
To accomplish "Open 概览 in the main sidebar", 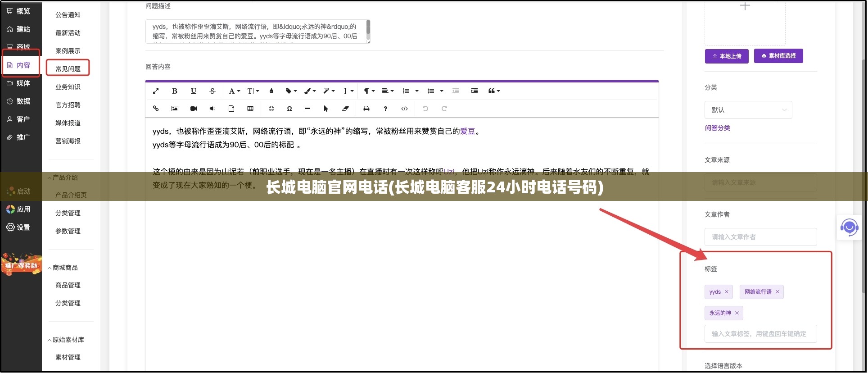I will (18, 11).
